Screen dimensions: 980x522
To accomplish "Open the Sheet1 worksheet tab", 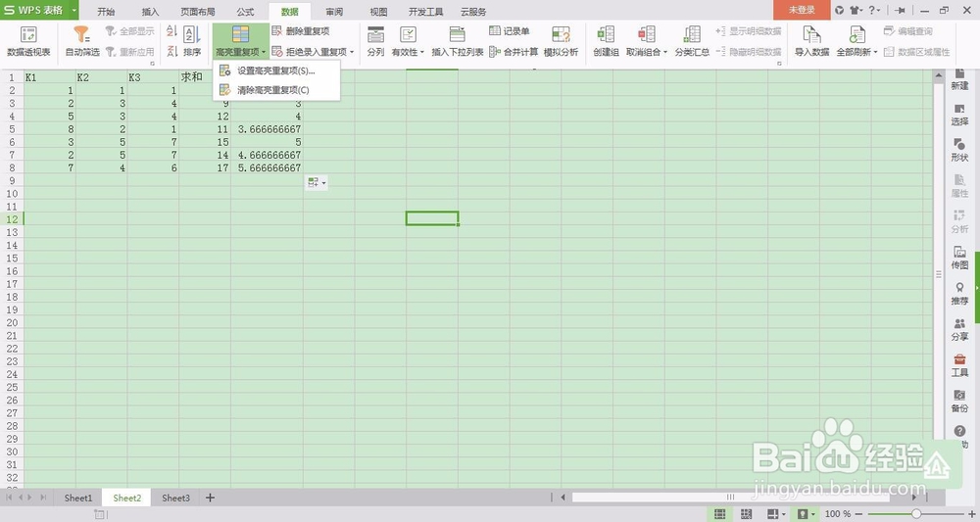I will (x=78, y=498).
